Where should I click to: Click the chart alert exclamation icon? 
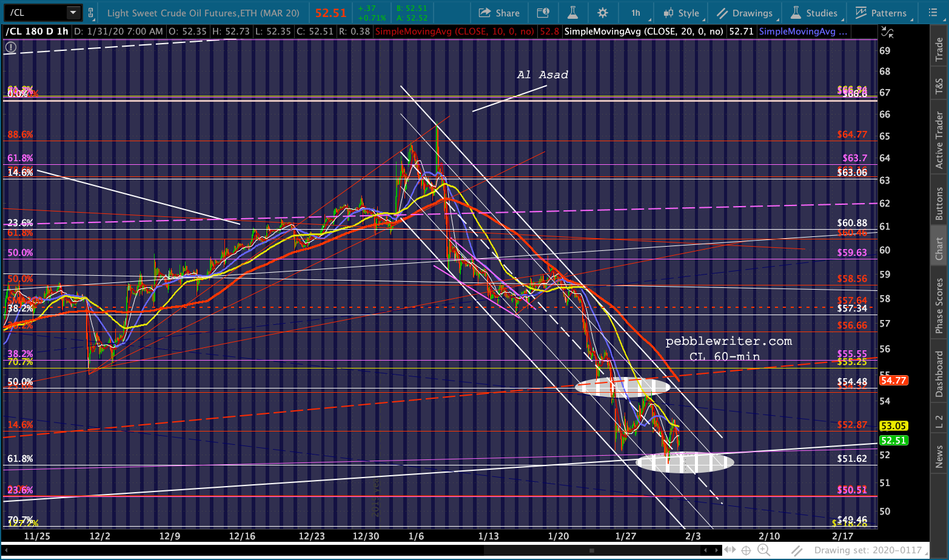(x=11, y=47)
